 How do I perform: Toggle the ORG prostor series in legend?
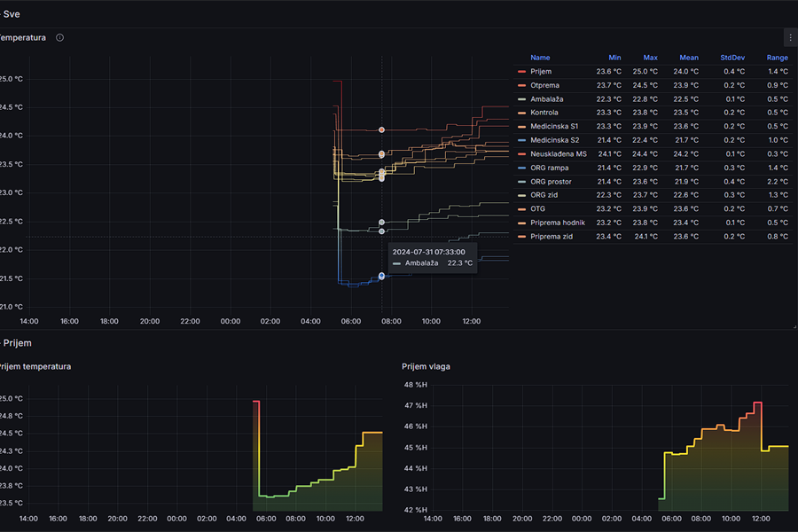coord(551,182)
